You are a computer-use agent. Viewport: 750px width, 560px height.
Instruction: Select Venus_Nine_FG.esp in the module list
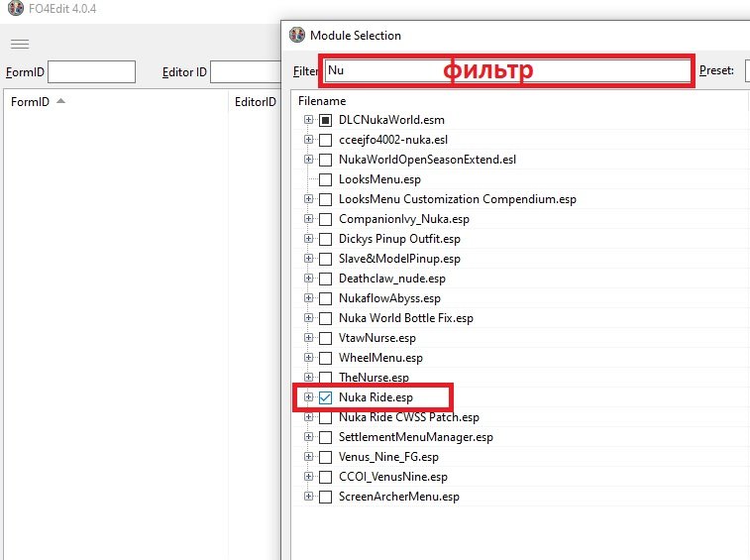pos(387,457)
